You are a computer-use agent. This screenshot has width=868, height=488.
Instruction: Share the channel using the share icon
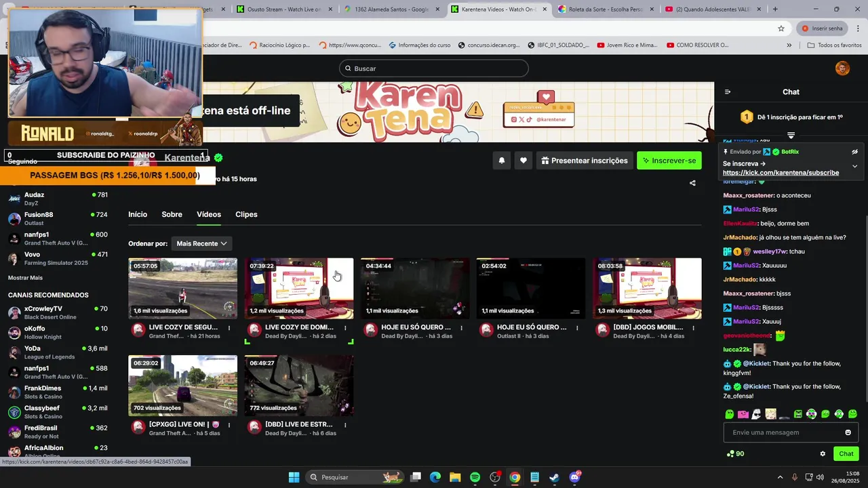(x=692, y=183)
